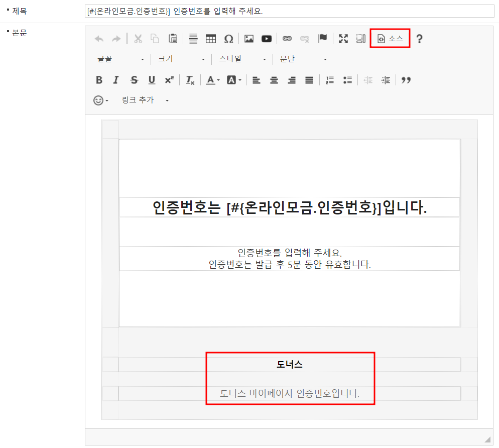Toggle bold formatting

[99, 80]
